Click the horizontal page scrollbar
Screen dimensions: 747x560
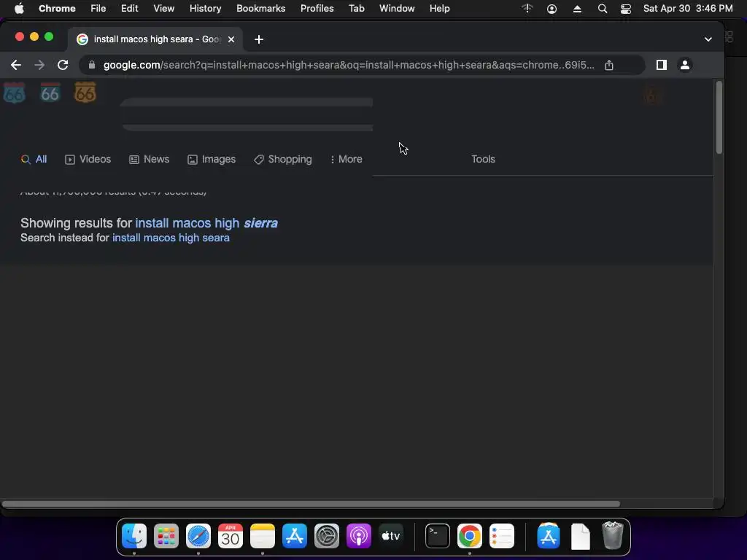click(311, 504)
